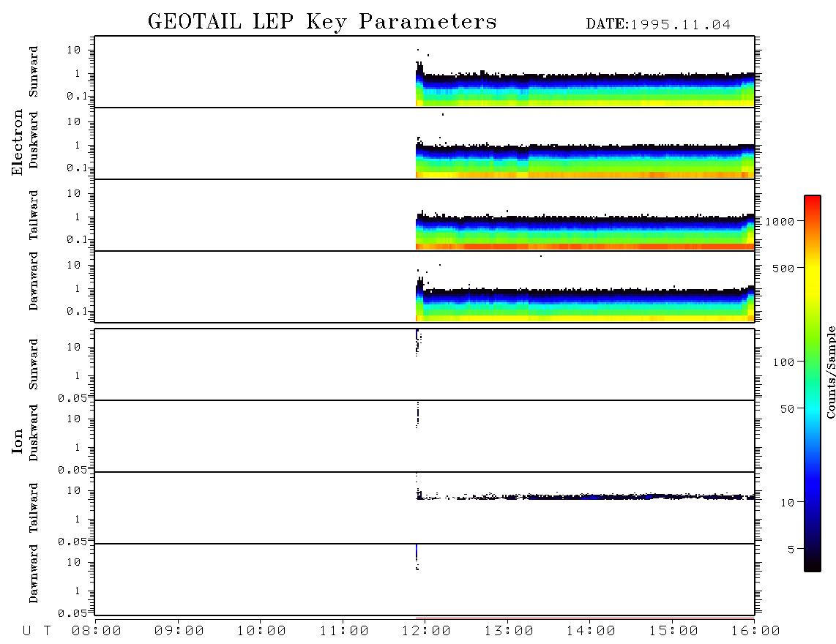Click the Electron Tailward spectrogram data band
Image resolution: width=836 pixels, height=644 pixels.
click(x=586, y=231)
